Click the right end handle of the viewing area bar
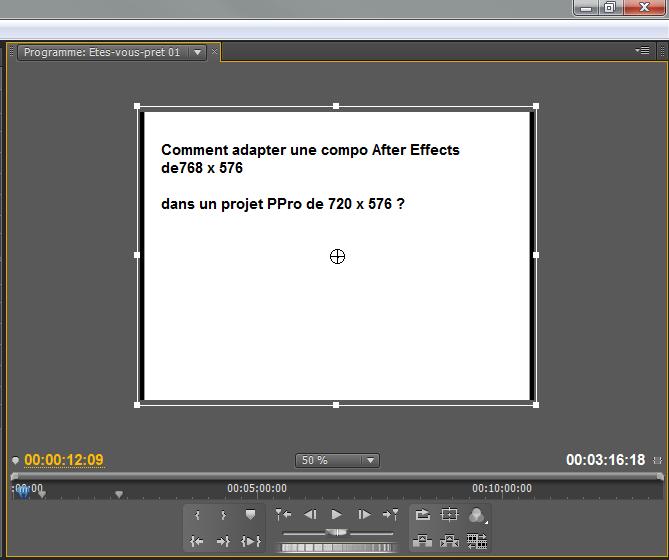The width and height of the screenshot is (669, 560). click(660, 476)
